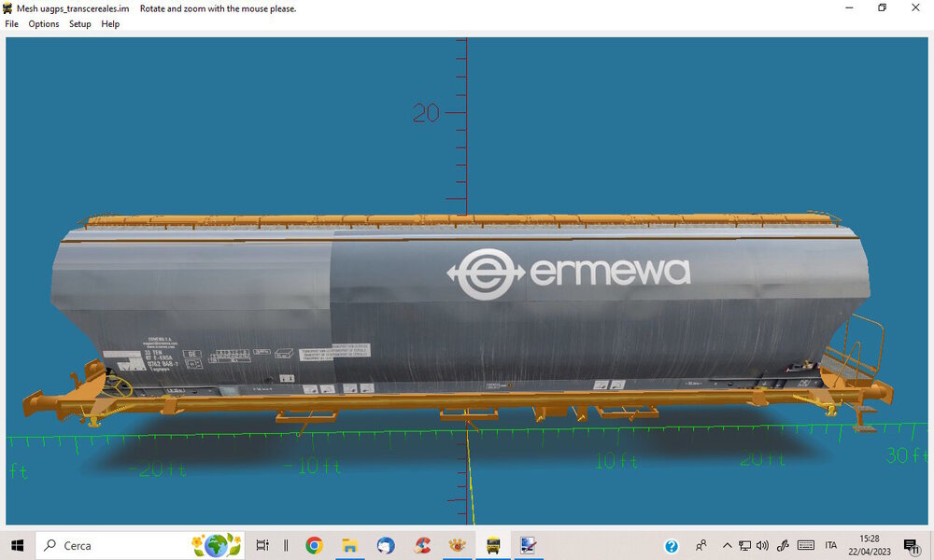Screen dimensions: 934x560
Task: Open the volume control tray icon
Action: [x=762, y=545]
